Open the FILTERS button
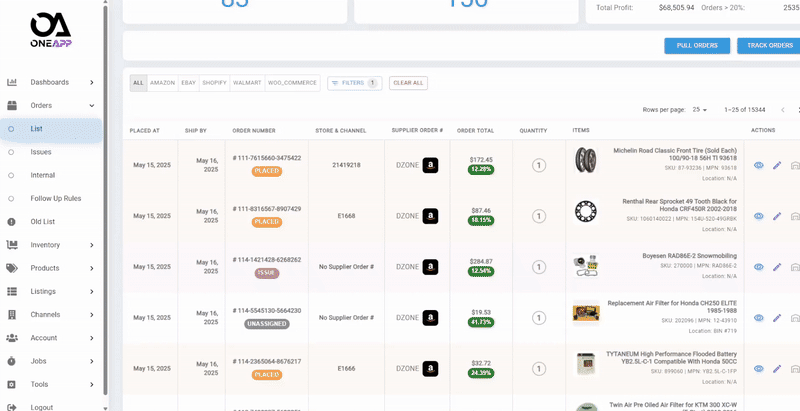Viewport: 800px width, 411px height. coord(355,83)
